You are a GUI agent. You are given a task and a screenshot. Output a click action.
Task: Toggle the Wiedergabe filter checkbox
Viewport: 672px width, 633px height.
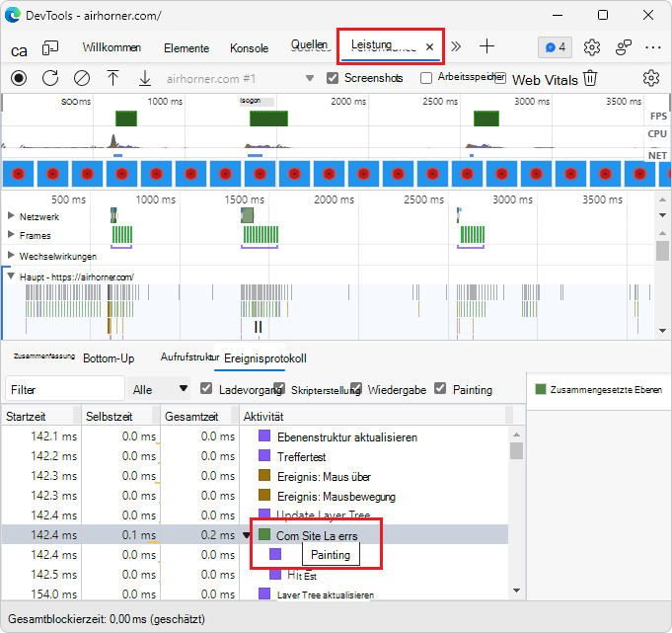[355, 388]
